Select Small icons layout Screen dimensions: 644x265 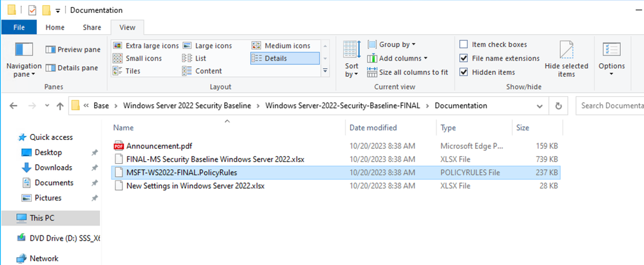point(137,58)
